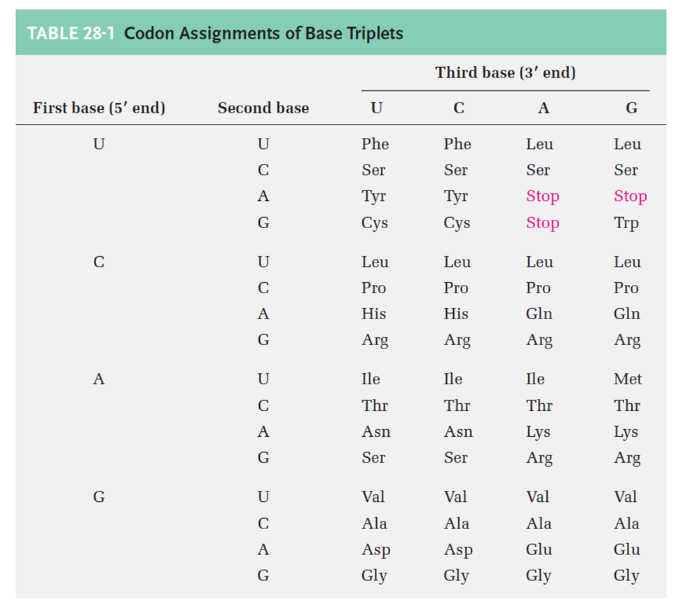Click first-base row label 'C'
The image size is (683, 616).
pos(99,262)
